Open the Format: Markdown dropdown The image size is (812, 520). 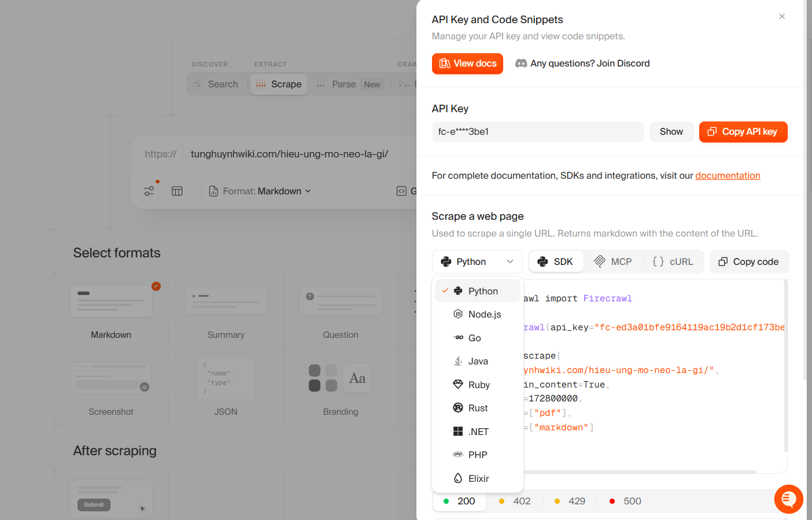(260, 191)
